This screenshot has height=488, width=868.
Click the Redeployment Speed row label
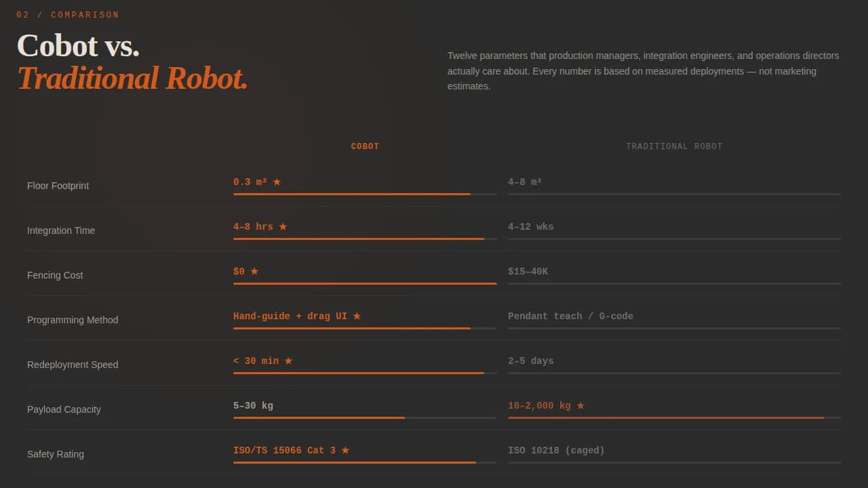pos(73,364)
